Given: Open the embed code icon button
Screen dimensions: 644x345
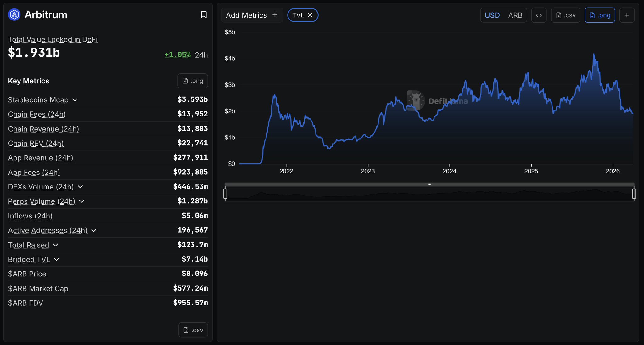Looking at the screenshot, I should pyautogui.click(x=539, y=15).
